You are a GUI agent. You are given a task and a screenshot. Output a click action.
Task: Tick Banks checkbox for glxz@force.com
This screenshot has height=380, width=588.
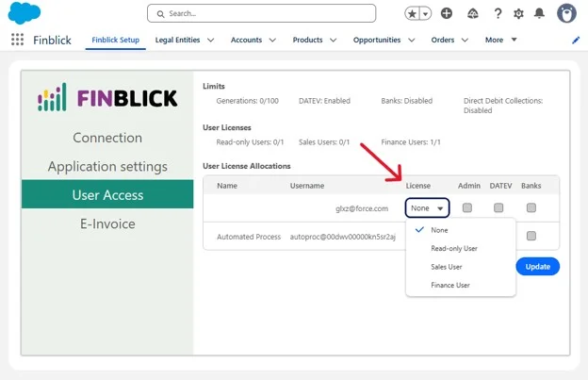pos(531,207)
